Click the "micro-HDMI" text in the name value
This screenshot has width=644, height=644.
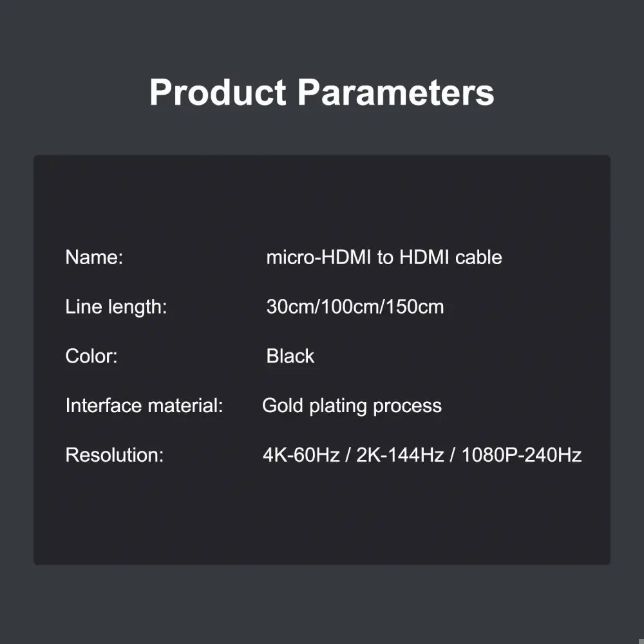click(x=319, y=258)
